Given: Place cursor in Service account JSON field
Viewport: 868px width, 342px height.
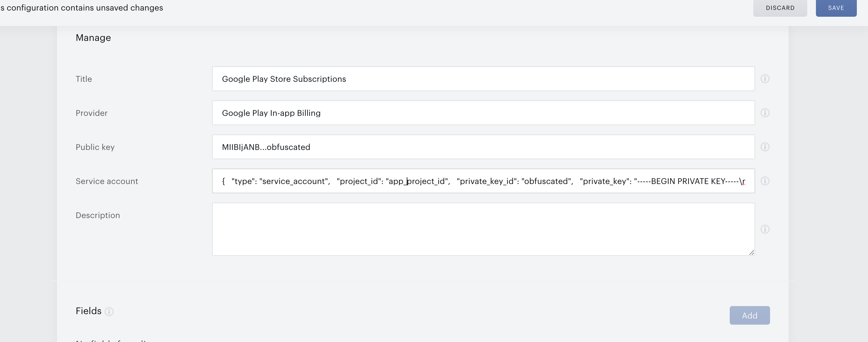Looking at the screenshot, I should click(483, 181).
